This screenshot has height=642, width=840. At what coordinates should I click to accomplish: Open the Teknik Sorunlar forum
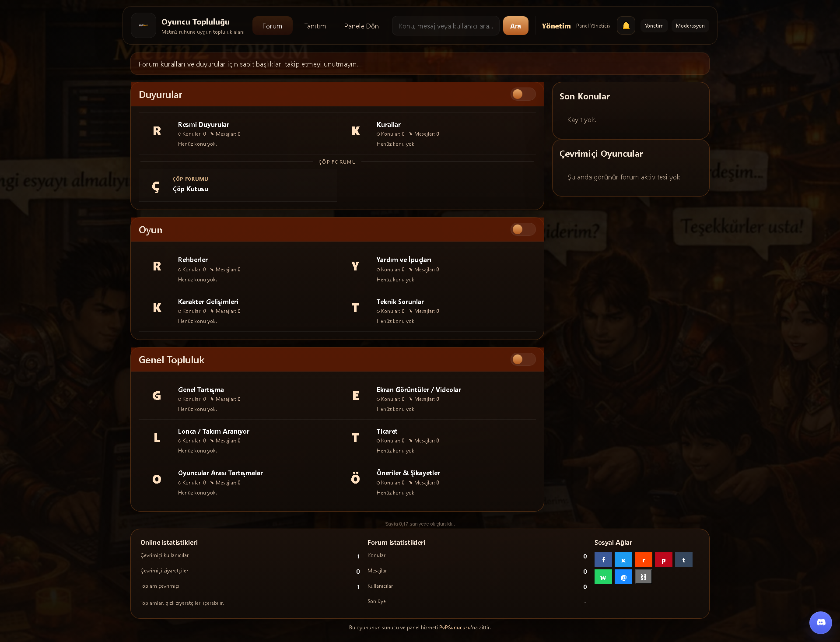tap(400, 302)
